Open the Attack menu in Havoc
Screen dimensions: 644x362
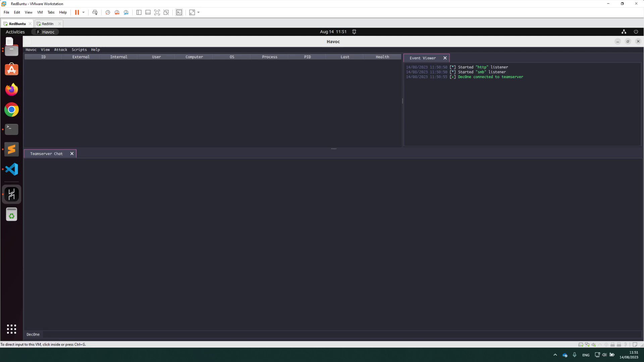pos(61,50)
